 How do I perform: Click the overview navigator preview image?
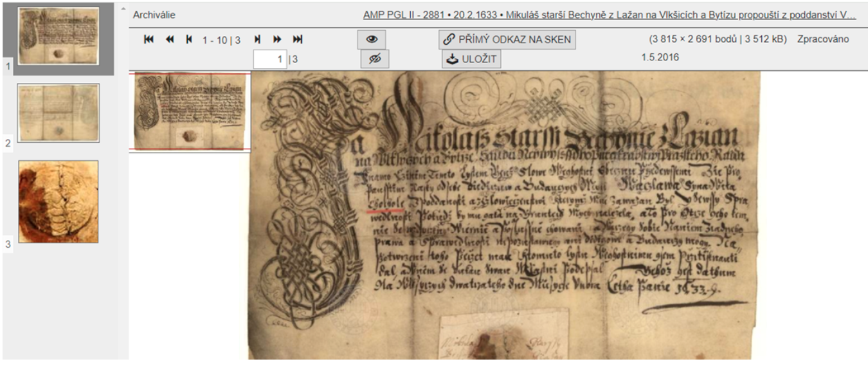(x=190, y=111)
